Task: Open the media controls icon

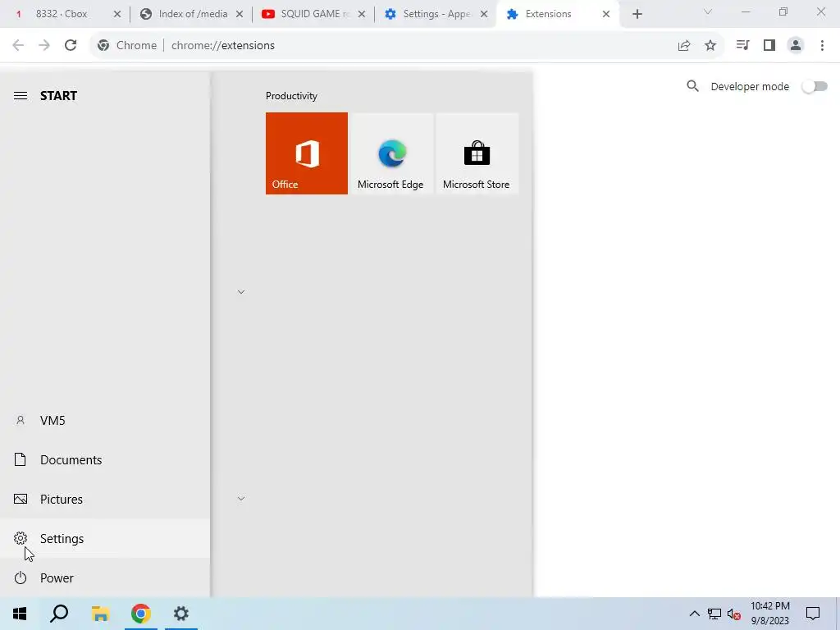Action: click(x=742, y=46)
